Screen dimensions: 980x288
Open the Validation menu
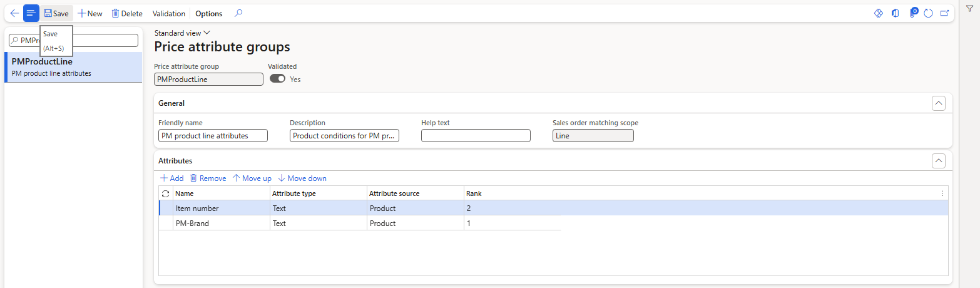point(169,13)
